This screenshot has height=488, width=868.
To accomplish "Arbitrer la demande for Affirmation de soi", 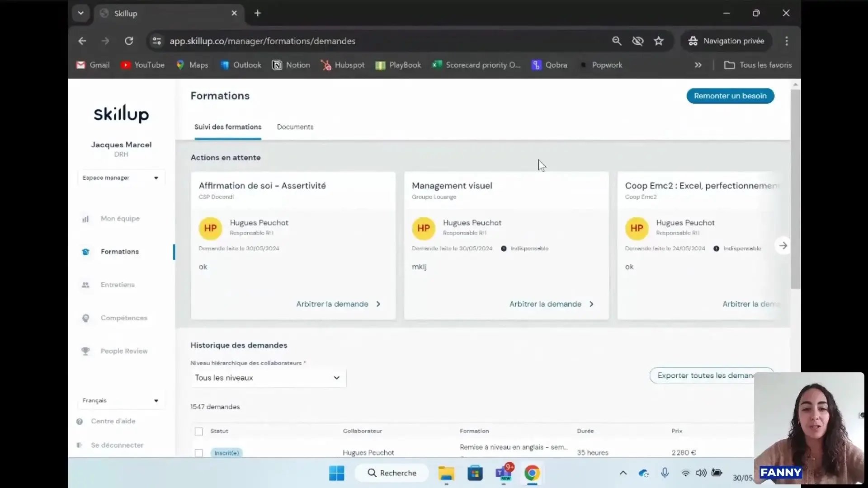I will coord(338,304).
